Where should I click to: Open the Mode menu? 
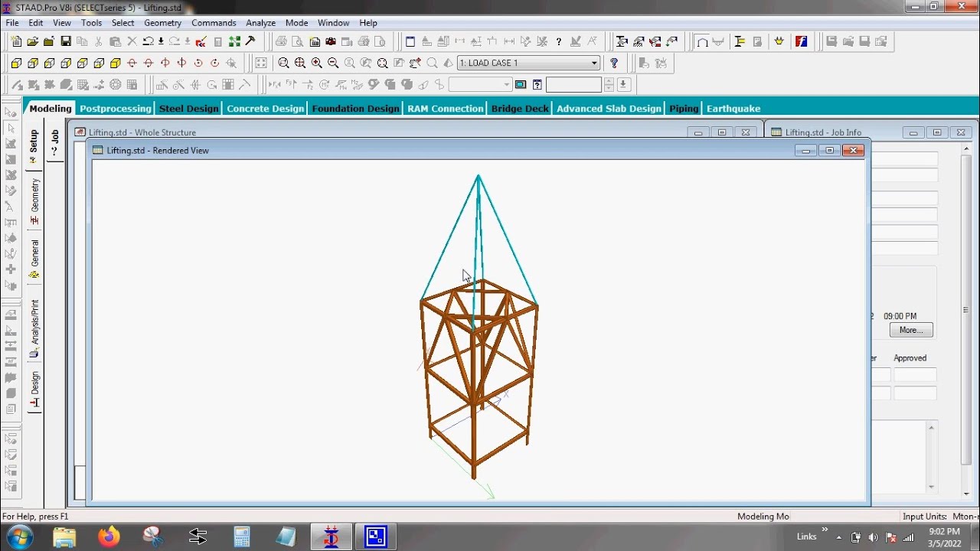point(296,23)
